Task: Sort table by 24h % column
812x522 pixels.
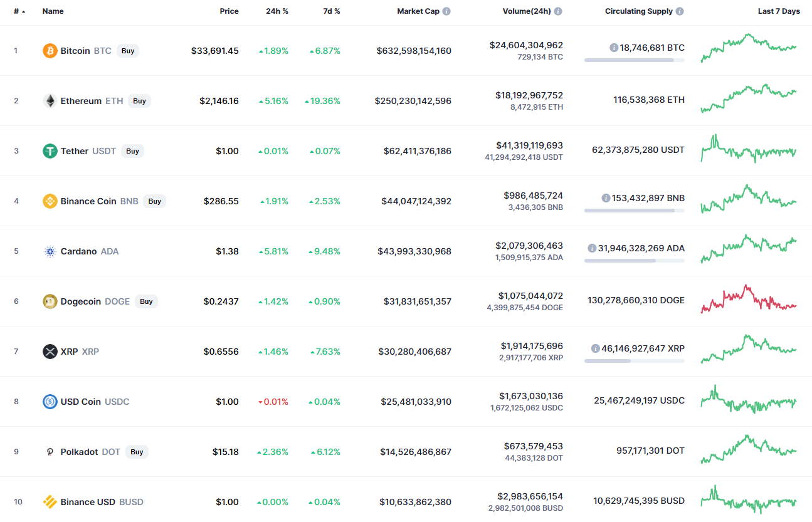Action: point(277,11)
